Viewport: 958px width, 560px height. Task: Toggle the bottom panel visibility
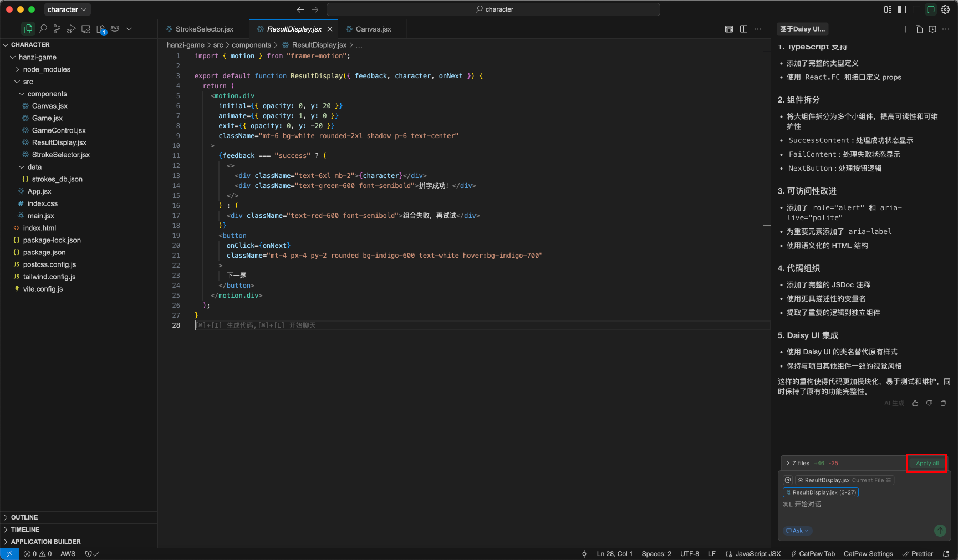tap(916, 9)
